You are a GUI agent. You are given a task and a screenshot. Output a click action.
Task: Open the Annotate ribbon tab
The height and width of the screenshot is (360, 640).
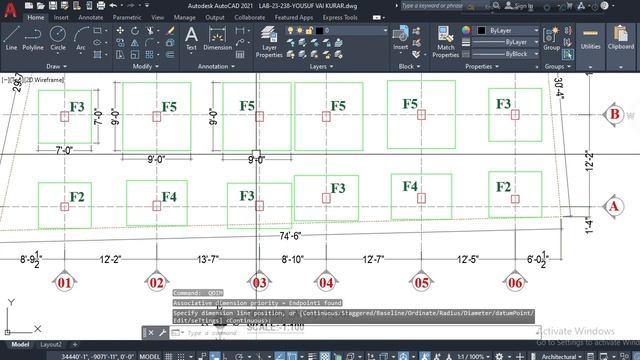[91, 17]
